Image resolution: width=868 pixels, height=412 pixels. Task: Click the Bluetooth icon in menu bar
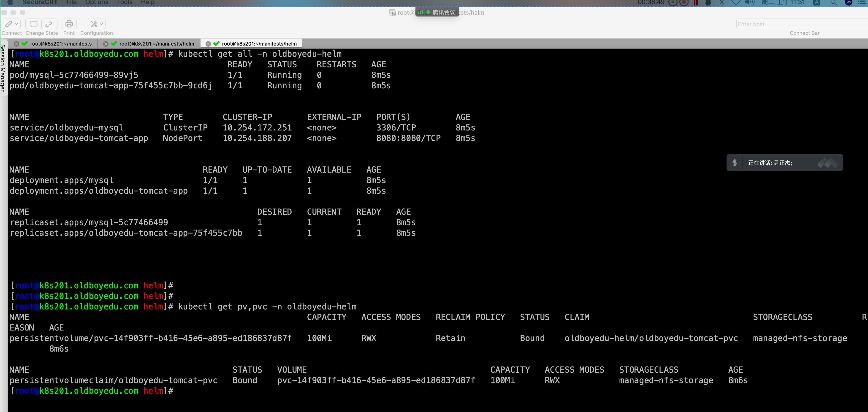click(722, 3)
